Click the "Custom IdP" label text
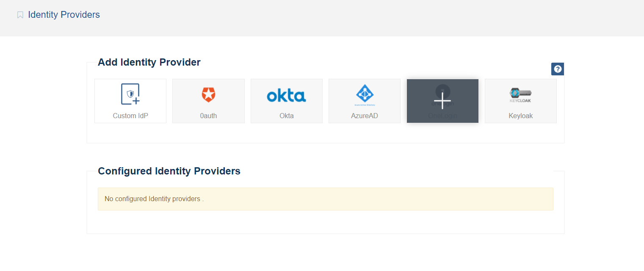This screenshot has width=644, height=271. [x=130, y=116]
